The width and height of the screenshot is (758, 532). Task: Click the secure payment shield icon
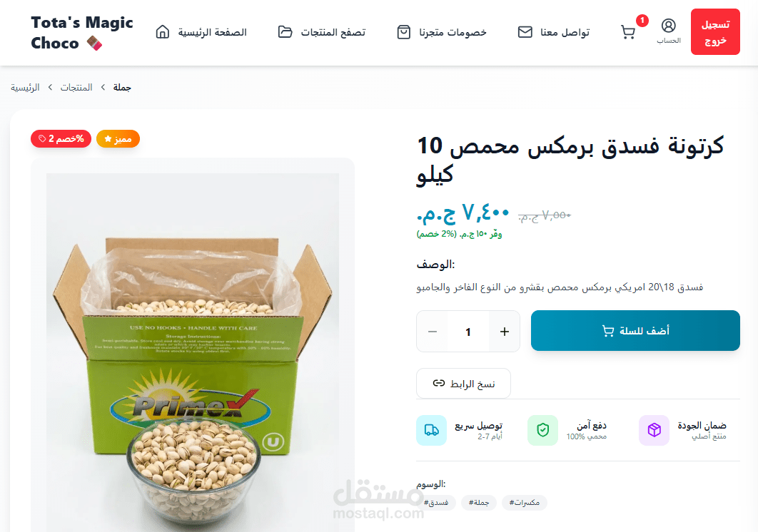543,430
